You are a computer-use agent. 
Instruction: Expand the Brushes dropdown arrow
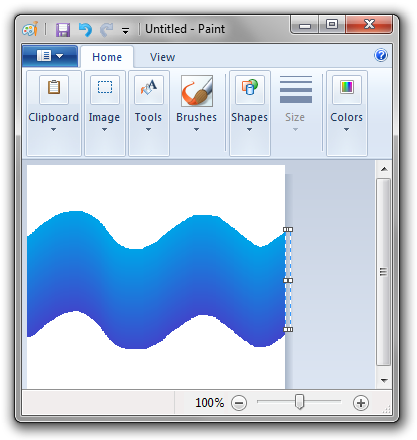pos(196,129)
